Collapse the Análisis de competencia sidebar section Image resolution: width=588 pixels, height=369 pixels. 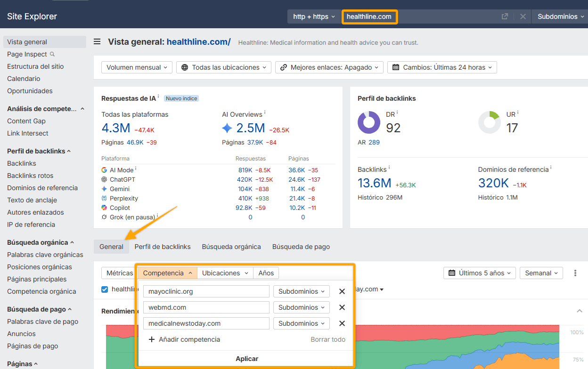pos(82,109)
